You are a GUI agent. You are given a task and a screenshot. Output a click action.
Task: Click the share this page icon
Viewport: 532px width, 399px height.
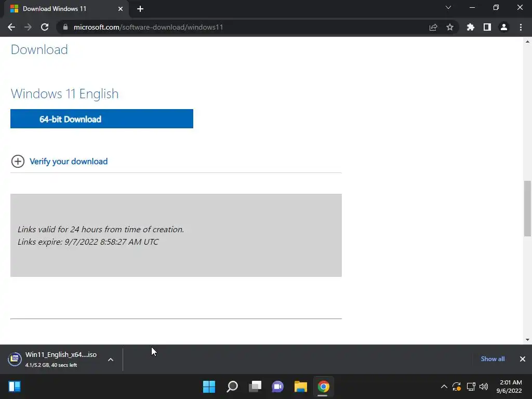tap(433, 27)
